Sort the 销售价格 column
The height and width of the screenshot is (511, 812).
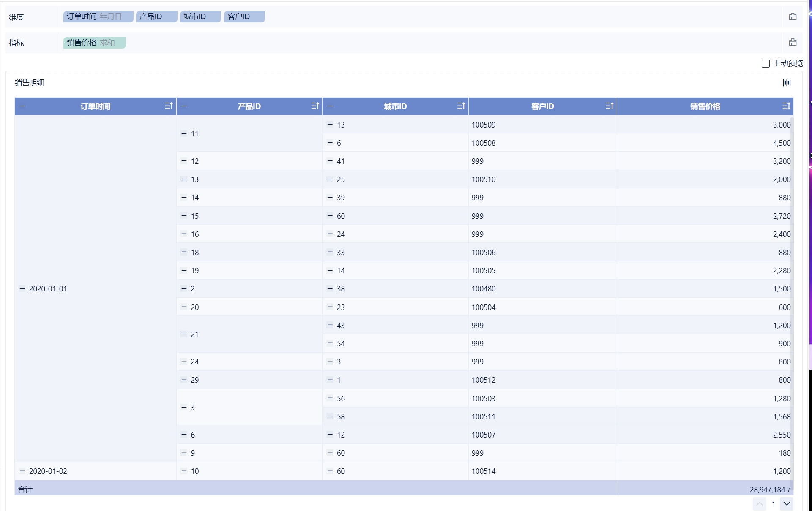coord(786,106)
